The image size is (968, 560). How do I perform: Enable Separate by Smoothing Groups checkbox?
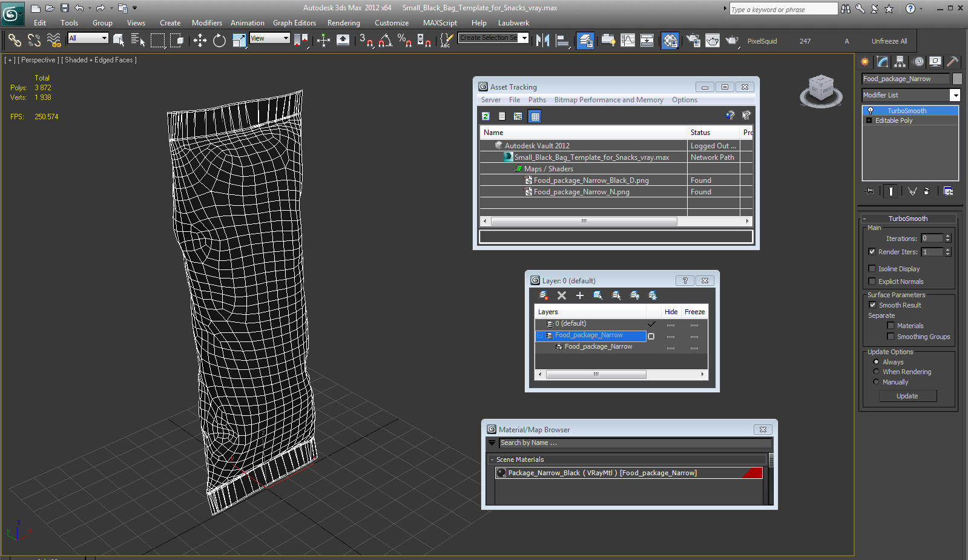click(x=891, y=337)
